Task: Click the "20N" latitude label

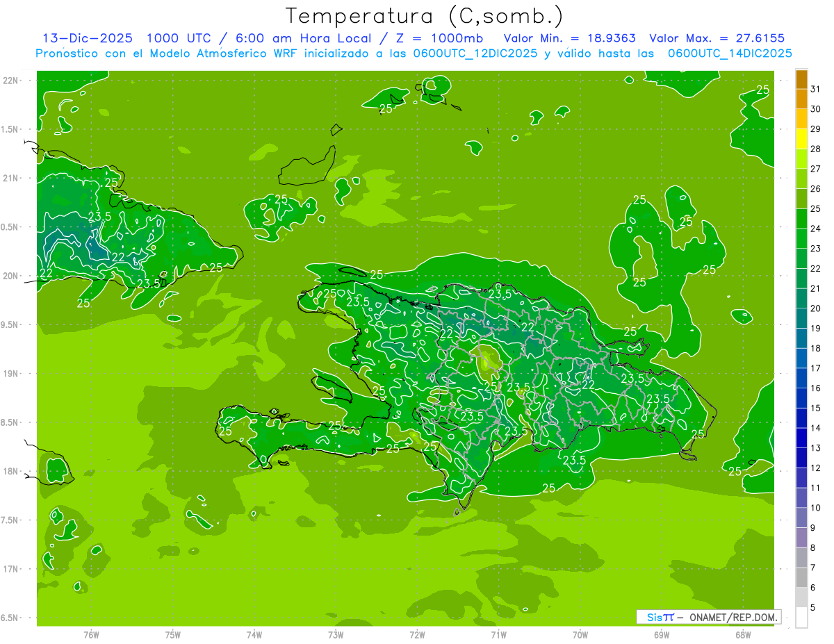Action: (x=11, y=276)
